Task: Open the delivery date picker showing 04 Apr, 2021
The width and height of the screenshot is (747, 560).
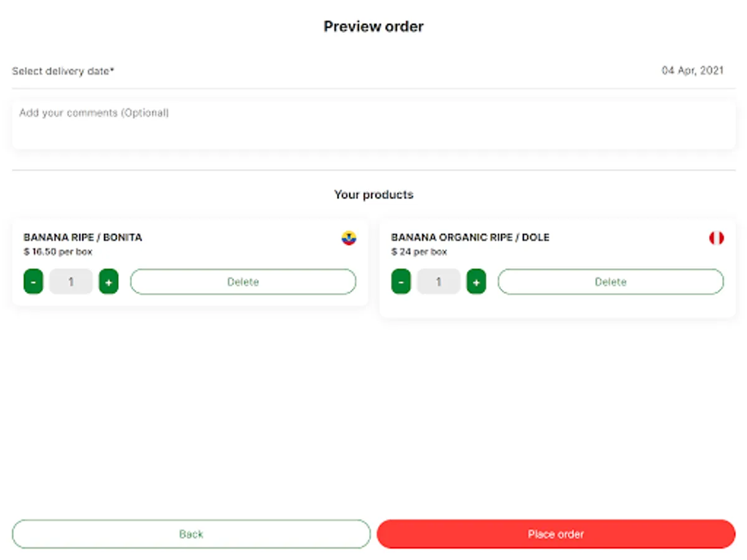Action: pos(692,71)
